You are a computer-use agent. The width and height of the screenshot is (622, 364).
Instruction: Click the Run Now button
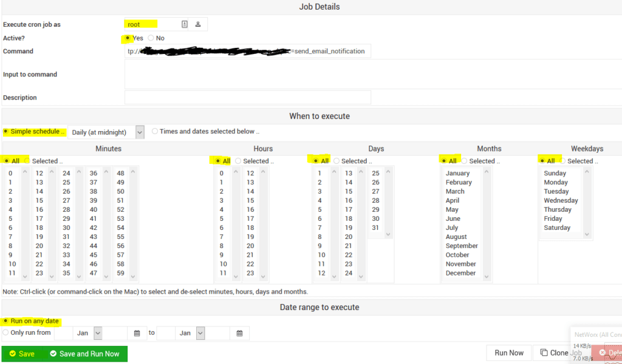pos(509,352)
